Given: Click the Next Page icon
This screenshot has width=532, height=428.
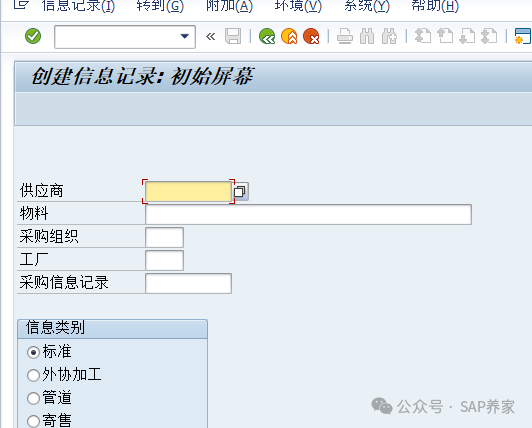Looking at the screenshot, I should click(x=467, y=36).
